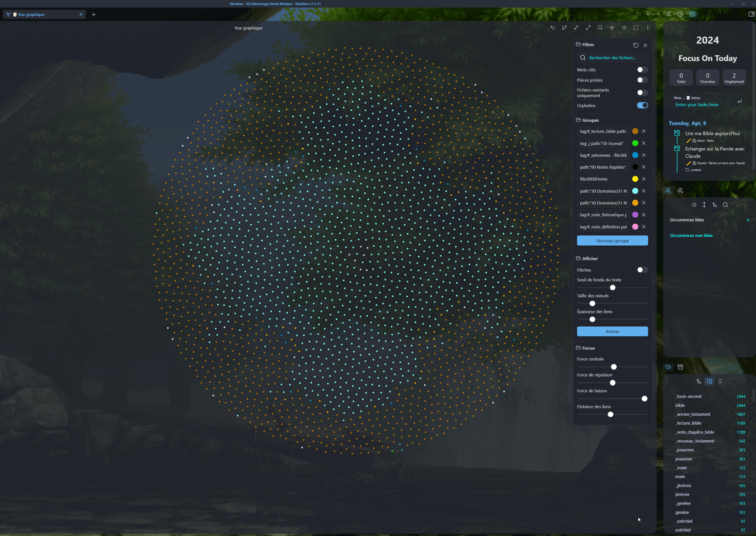Collapse the Groupes section
The image size is (756, 536).
point(590,120)
